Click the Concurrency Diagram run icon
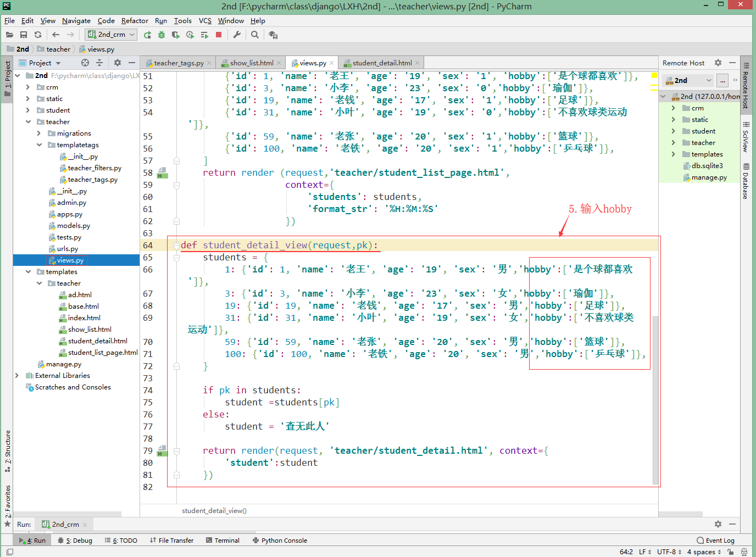 tap(204, 35)
